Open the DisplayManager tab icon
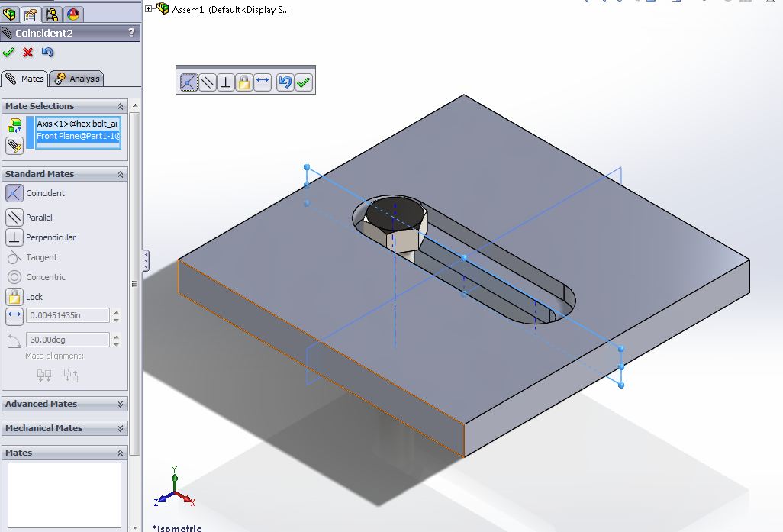 [x=73, y=14]
